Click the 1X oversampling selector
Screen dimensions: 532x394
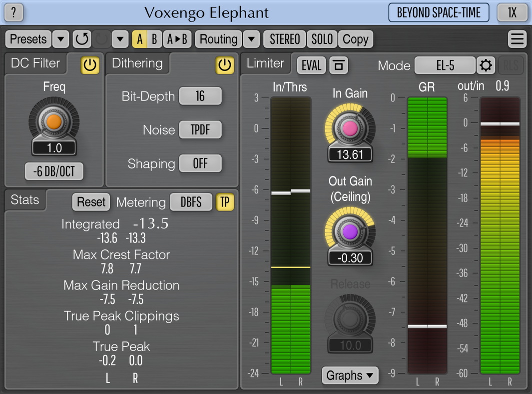tap(513, 13)
